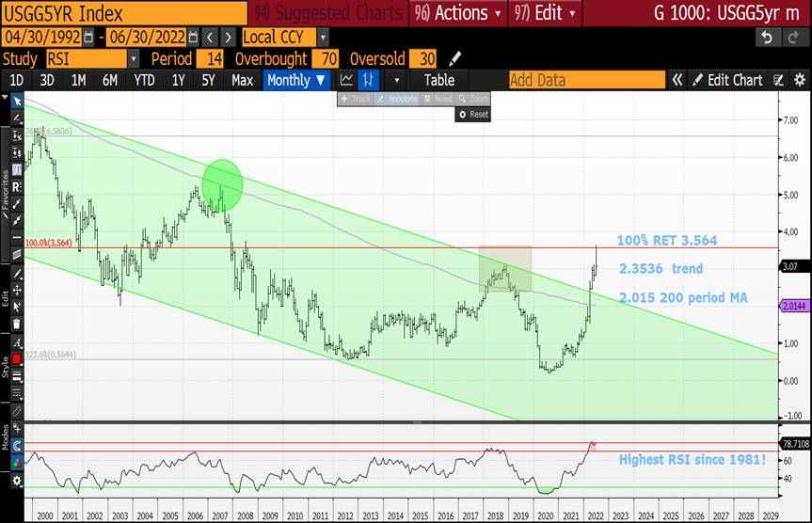Open the Local CCY currency dropdown

pyautogui.click(x=323, y=38)
